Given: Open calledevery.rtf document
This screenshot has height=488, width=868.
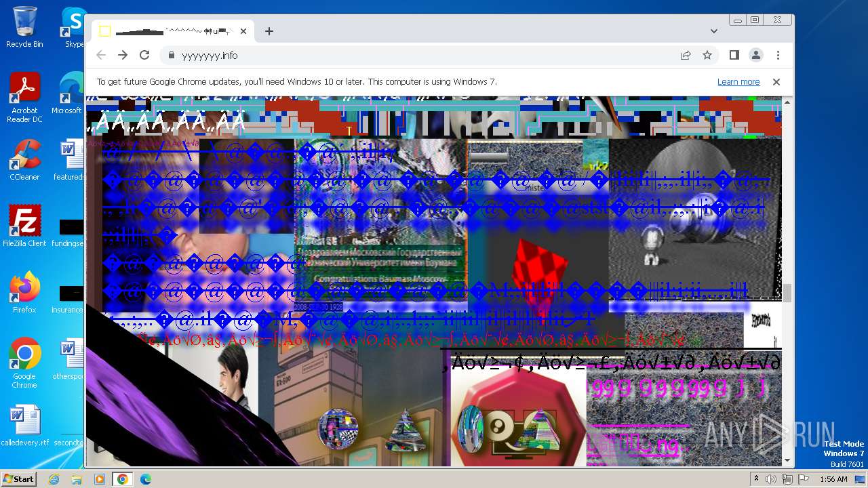Looking at the screenshot, I should (24, 426).
